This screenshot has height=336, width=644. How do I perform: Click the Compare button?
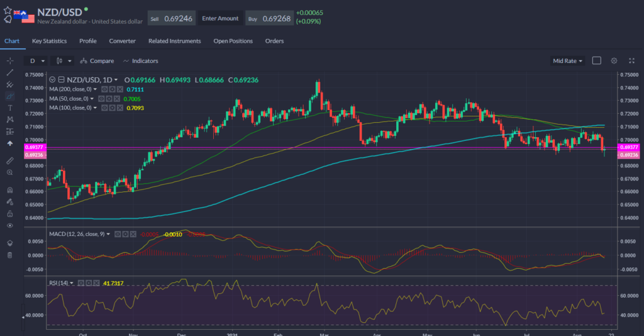(x=97, y=61)
